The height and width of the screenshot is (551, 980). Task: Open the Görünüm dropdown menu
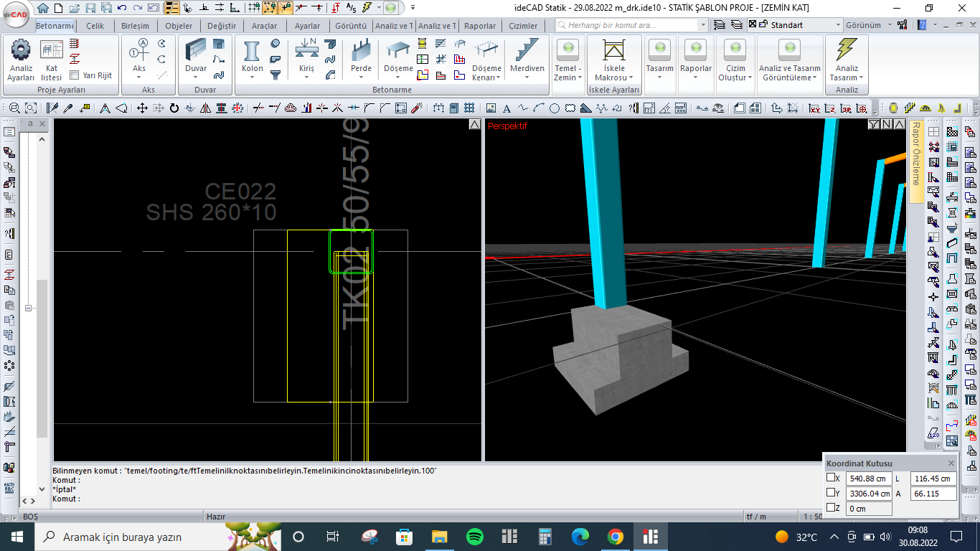click(867, 25)
